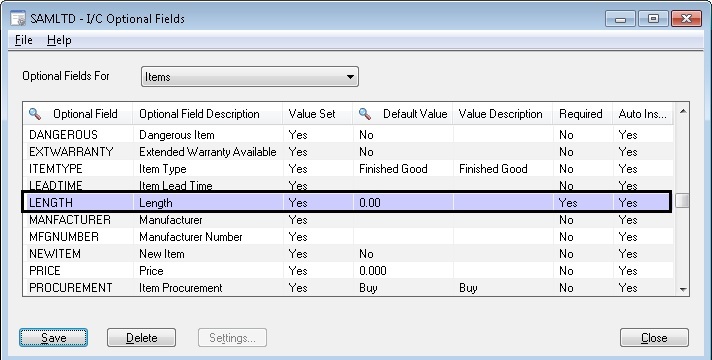Screen dimensions: 712x360
Task: Select the NEWITEM optional field cell
Action: pos(78,254)
